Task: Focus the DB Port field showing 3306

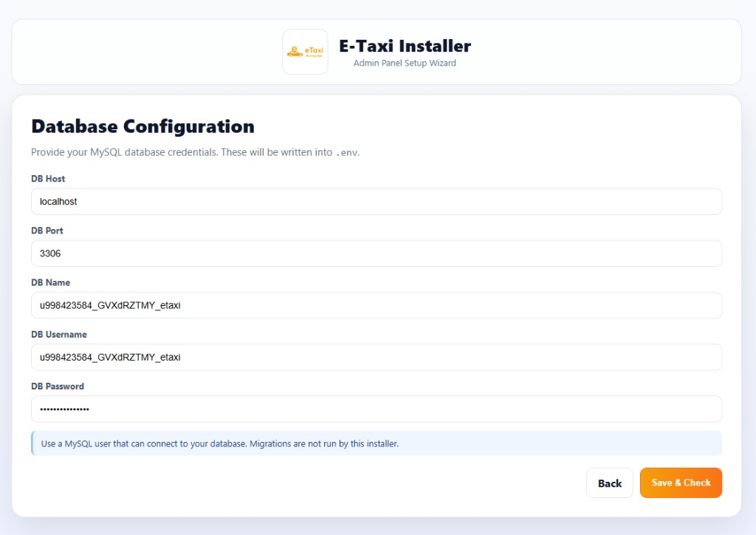Action: pos(376,253)
